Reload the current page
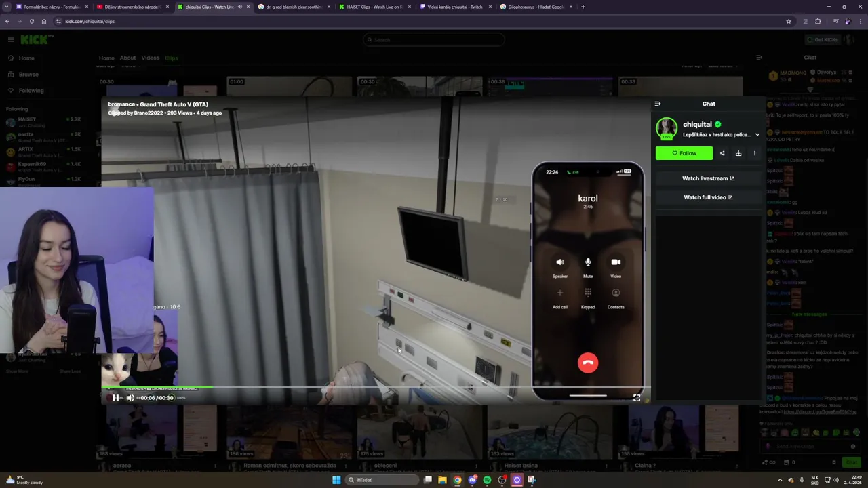868x488 pixels. [32, 21]
